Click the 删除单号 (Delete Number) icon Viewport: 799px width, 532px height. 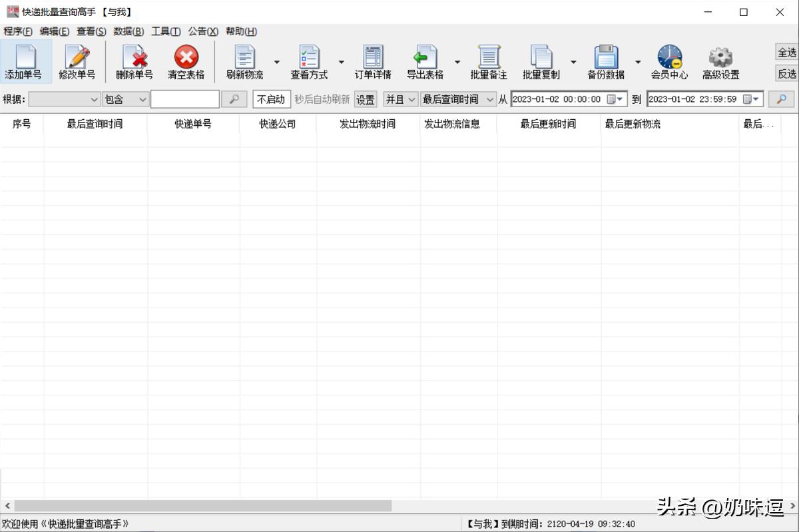pyautogui.click(x=133, y=61)
